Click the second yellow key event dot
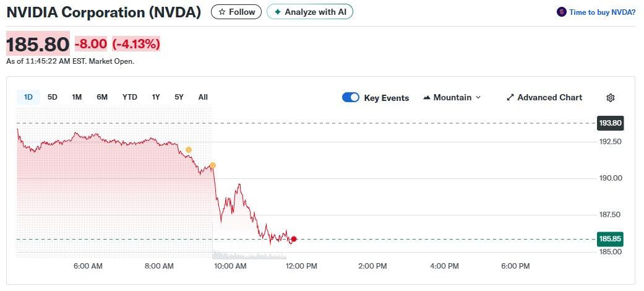This screenshot has width=644, height=291. click(x=213, y=165)
